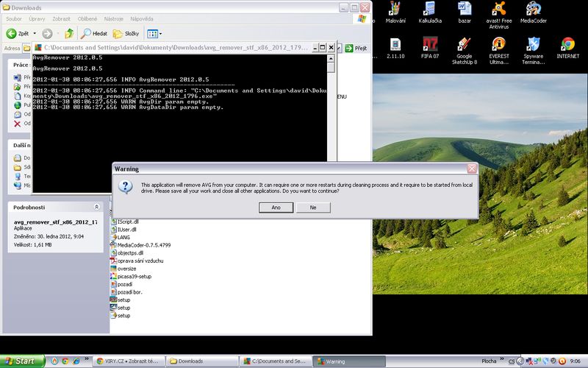Expand the Zpět history dropdown arrow
The height and width of the screenshot is (368, 588).
(x=35, y=33)
